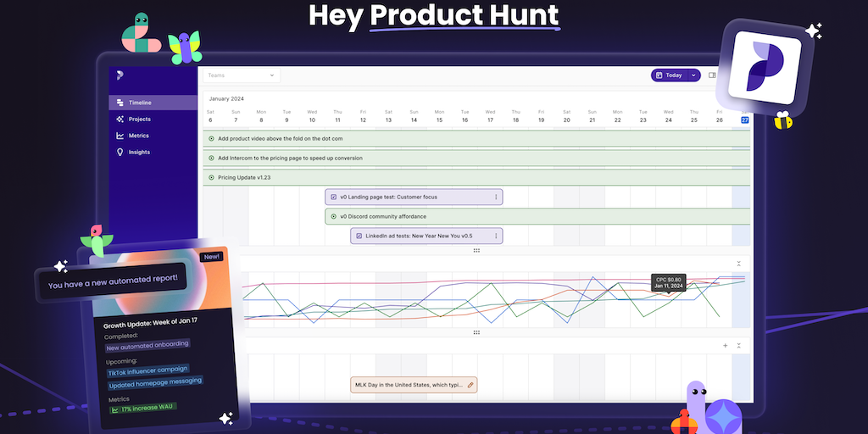Screen dimensions: 868x434
Task: Open LinkedIn ad tests: New Year New You
Action: 426,236
